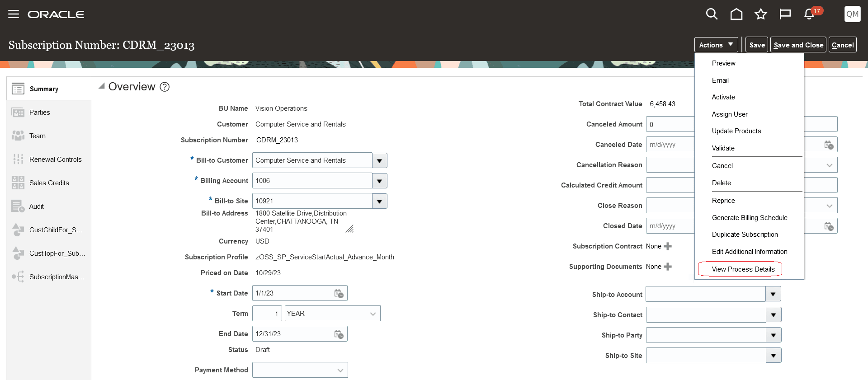Collapse the Overview section triangle
Image resolution: width=868 pixels, height=380 pixels.
102,86
